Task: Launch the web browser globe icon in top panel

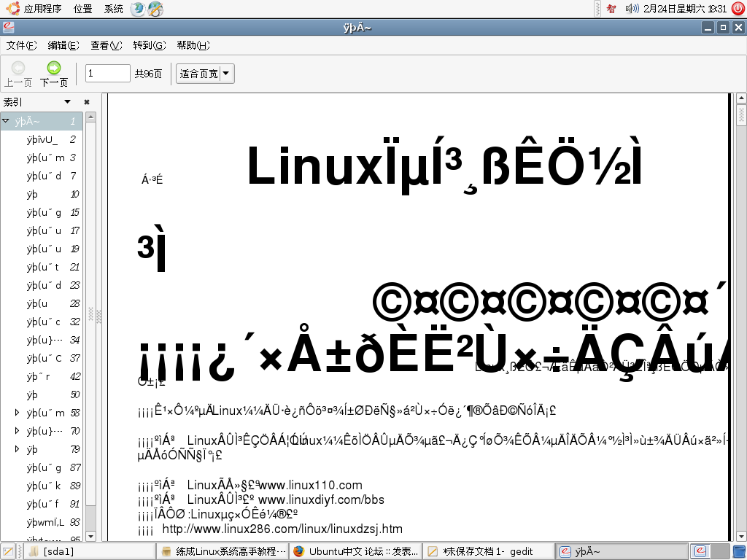Action: [138, 9]
